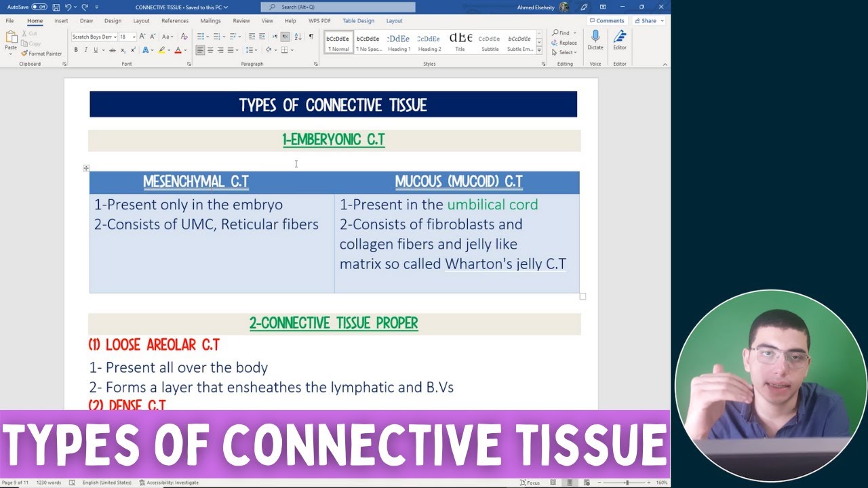
Task: Click the Save disk icon
Action: [56, 7]
